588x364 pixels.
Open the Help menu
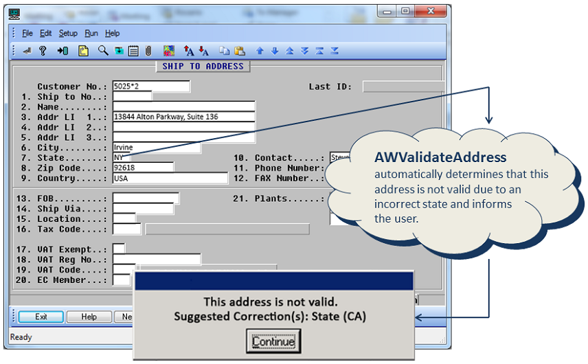pyautogui.click(x=112, y=34)
